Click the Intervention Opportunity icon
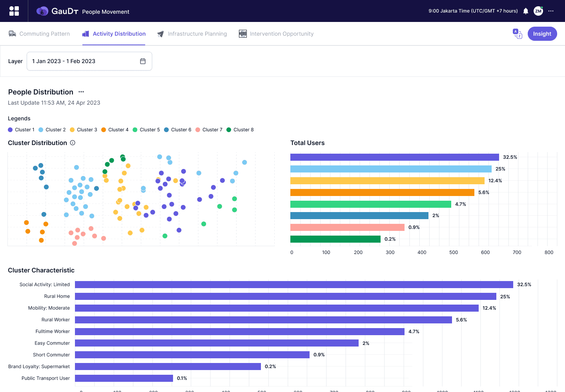565x392 pixels. (x=243, y=34)
